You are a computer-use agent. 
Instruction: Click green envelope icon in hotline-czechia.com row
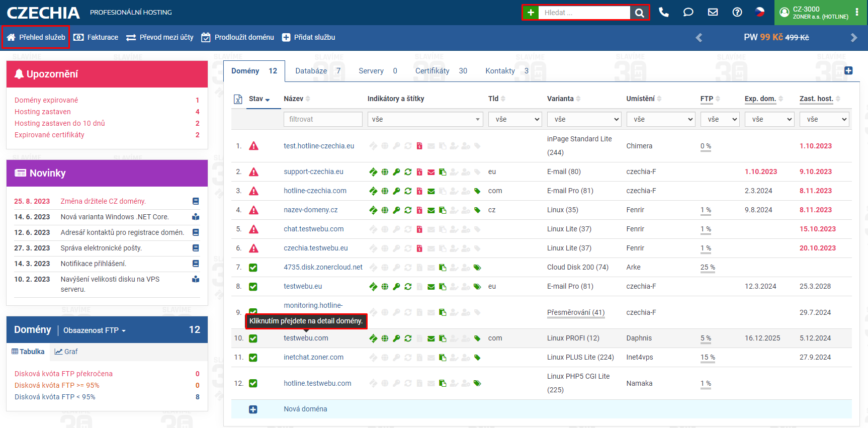(x=431, y=191)
